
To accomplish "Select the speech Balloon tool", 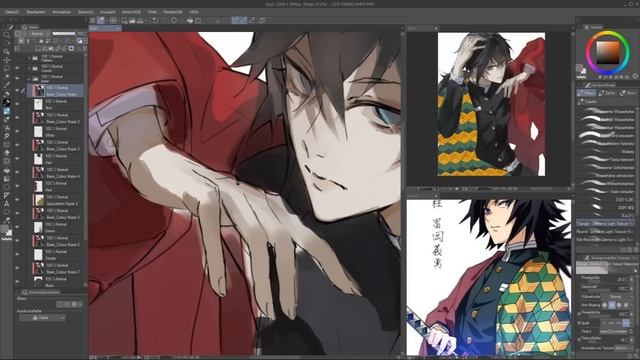I will click(x=7, y=212).
